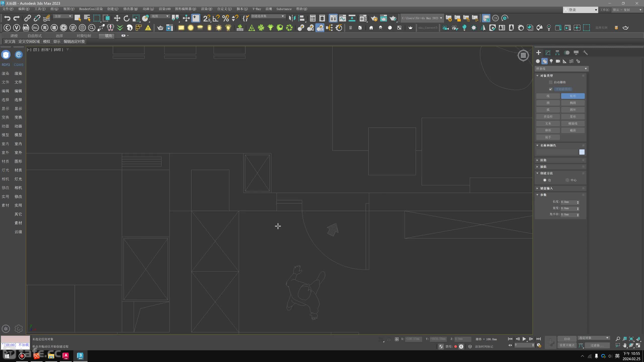Open the 视图 reference coordinate dropdown
Viewport: 644px width, 362px height.
click(160, 16)
